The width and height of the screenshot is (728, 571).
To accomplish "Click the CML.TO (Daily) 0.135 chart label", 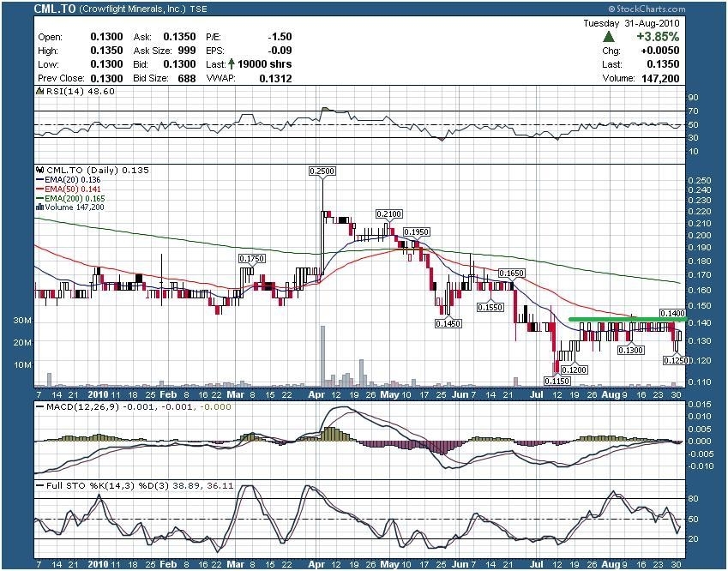I will [98, 171].
